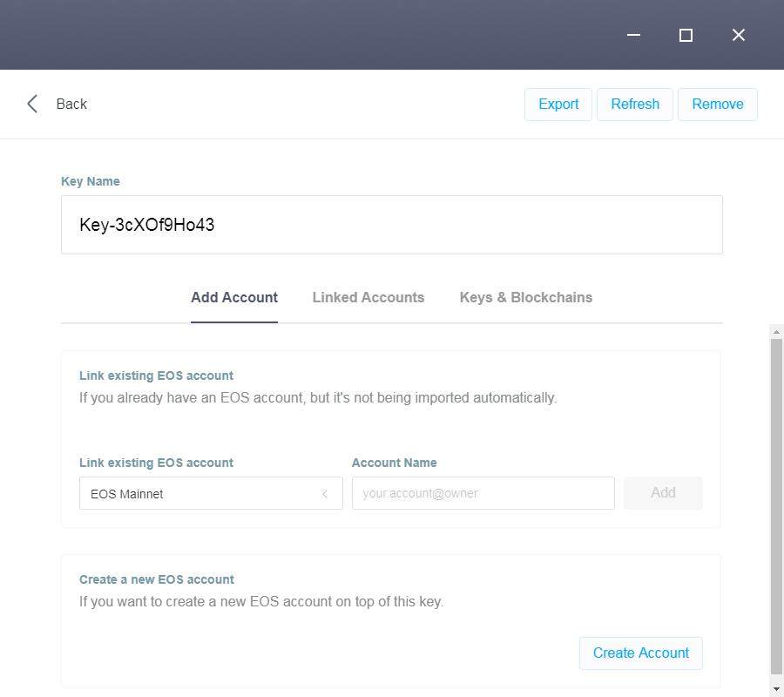Minimize the window
The height and width of the screenshot is (697, 784).
point(633,35)
